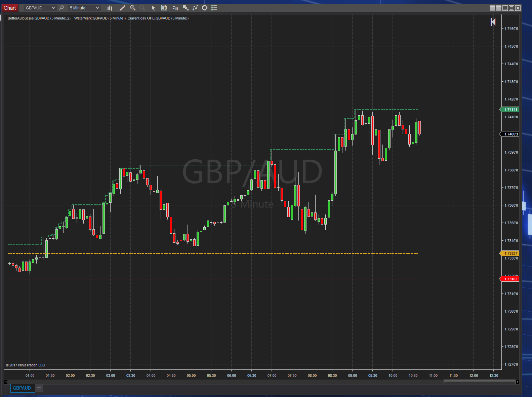Click the 1.7390'0 price axis label
Viewport: 532px width, 397px height.
point(511,152)
